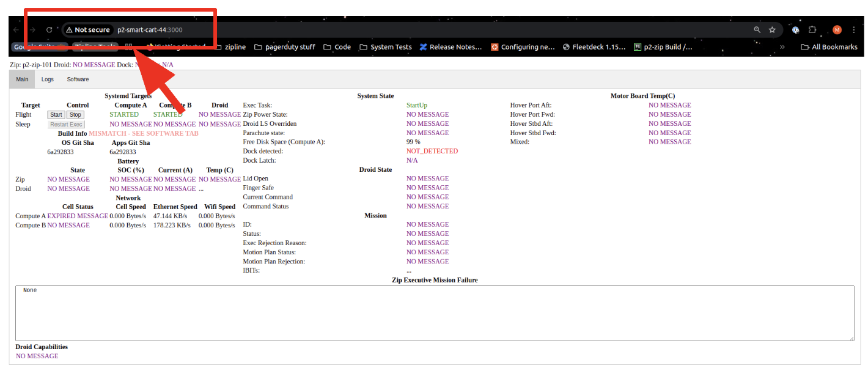The image size is (868, 368).
Task: Click the Motion Plan Rejection label
Action: tap(274, 261)
